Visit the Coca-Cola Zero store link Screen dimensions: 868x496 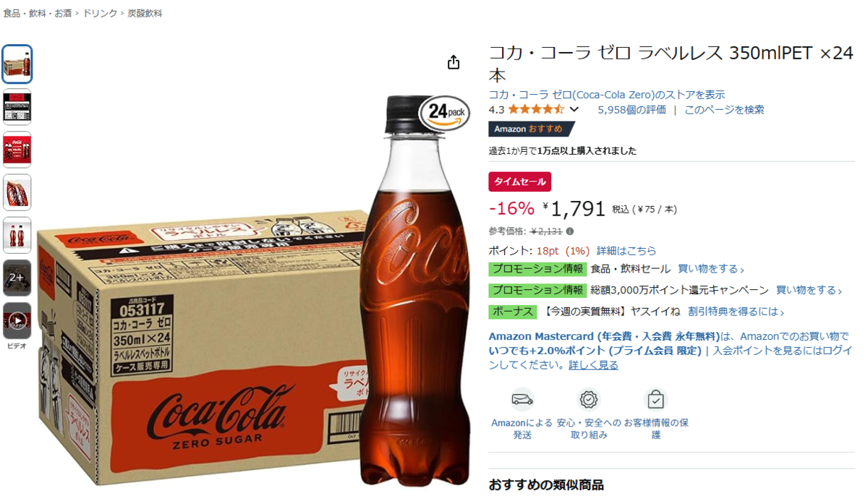pos(607,95)
